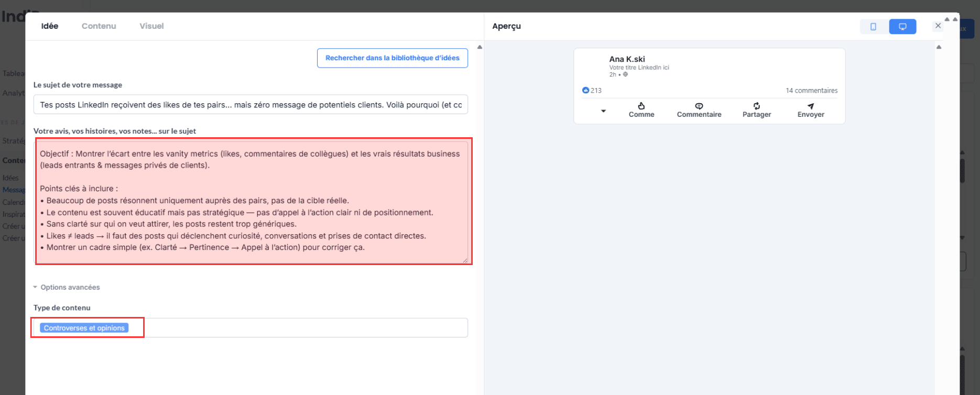
Task: Click the Partager repost icon
Action: click(756, 106)
